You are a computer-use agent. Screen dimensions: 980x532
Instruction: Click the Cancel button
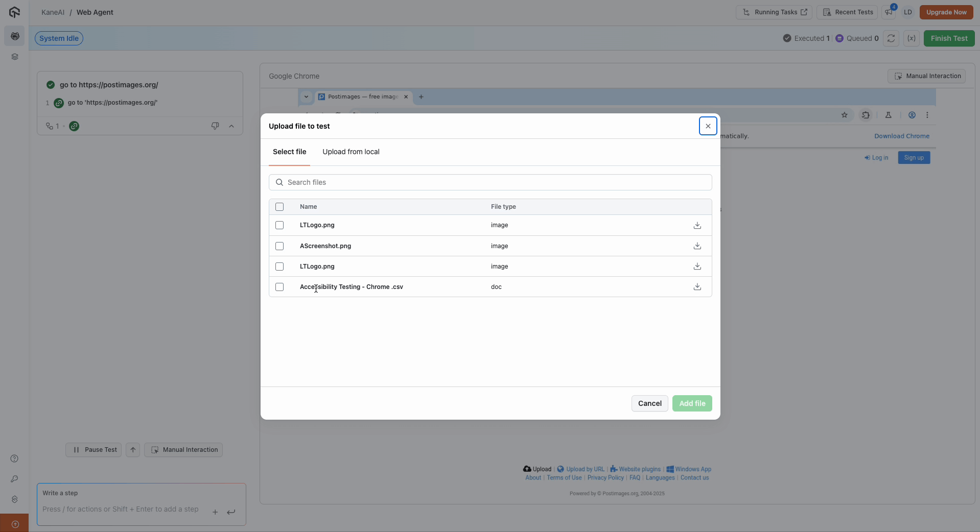pyautogui.click(x=649, y=403)
